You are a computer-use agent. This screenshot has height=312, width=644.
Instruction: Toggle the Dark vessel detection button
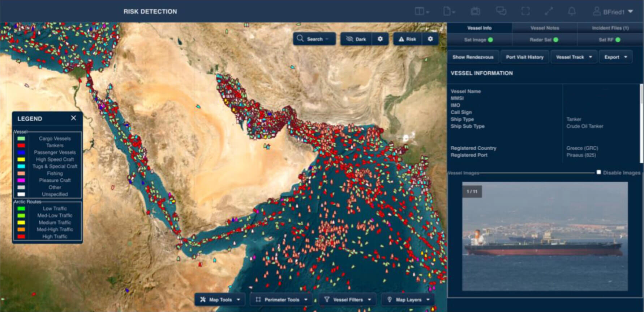click(x=356, y=39)
